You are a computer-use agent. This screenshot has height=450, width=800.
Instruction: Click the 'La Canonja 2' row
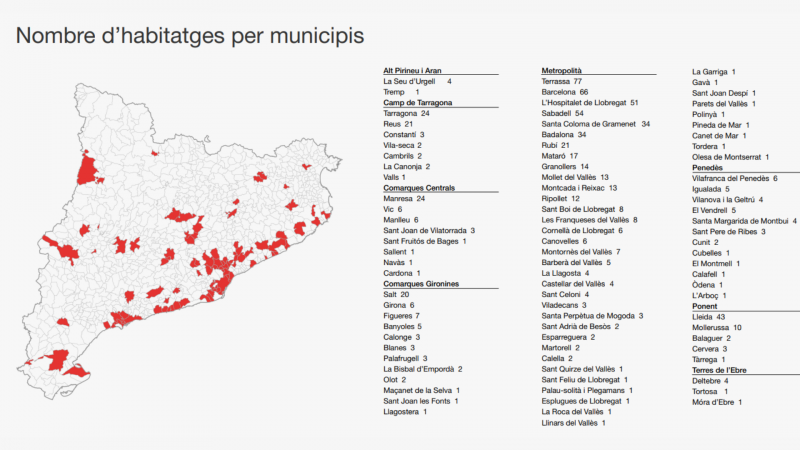[407, 167]
